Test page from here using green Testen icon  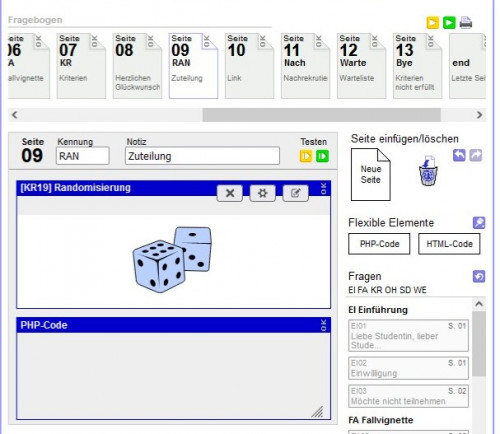322,156
